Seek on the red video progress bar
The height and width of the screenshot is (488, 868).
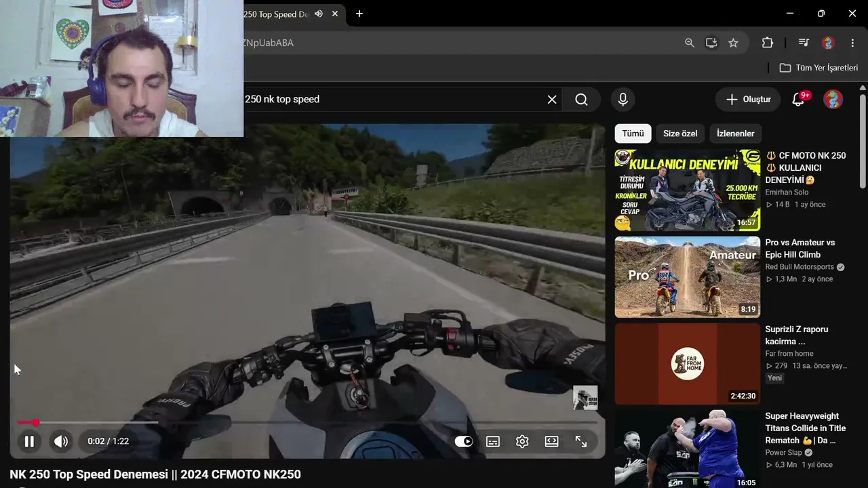[307, 422]
